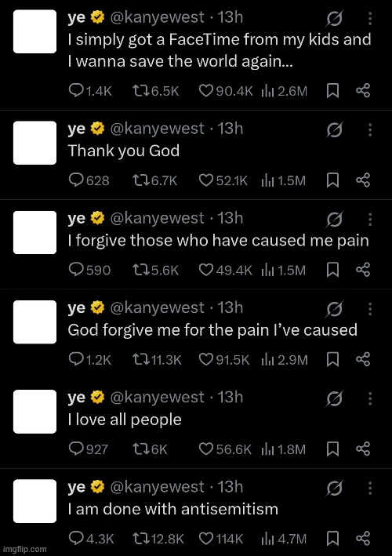The width and height of the screenshot is (392, 556).
Task: Bookmark the 'I love all people' tweet
Action: click(332, 449)
